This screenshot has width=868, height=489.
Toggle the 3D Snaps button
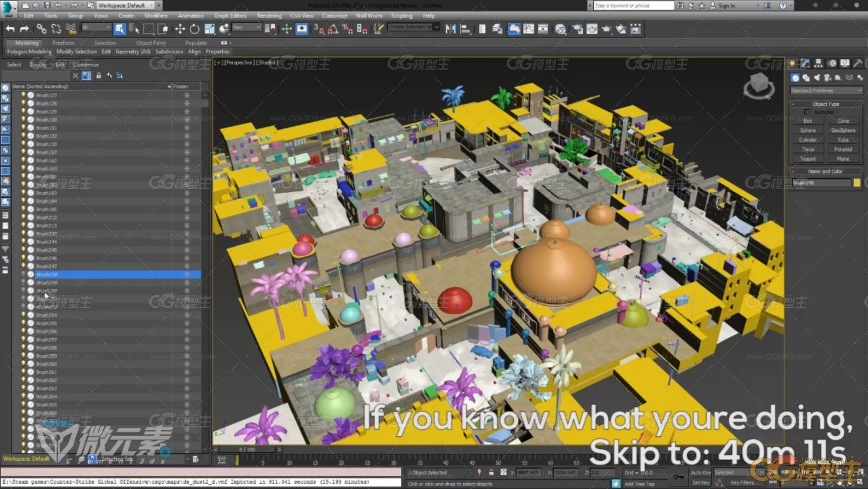tap(319, 29)
